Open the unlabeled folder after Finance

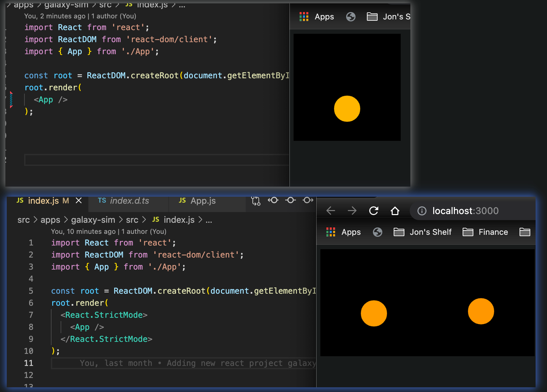point(525,232)
